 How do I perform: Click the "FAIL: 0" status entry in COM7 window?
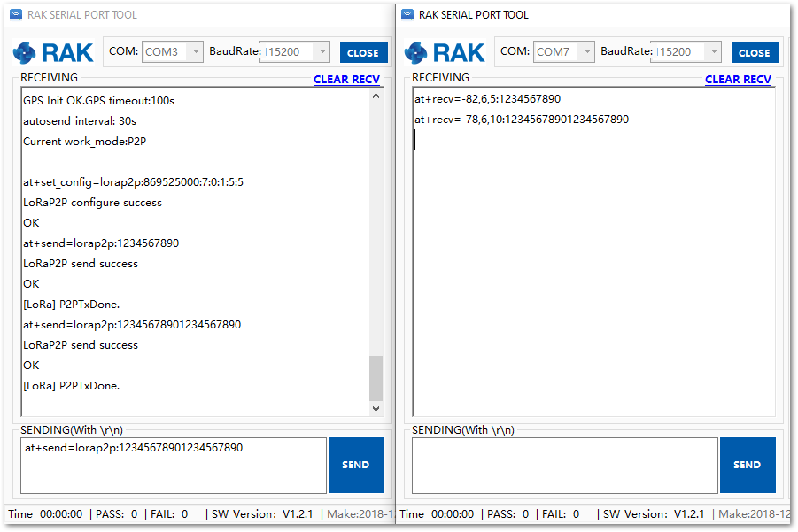coord(561,514)
